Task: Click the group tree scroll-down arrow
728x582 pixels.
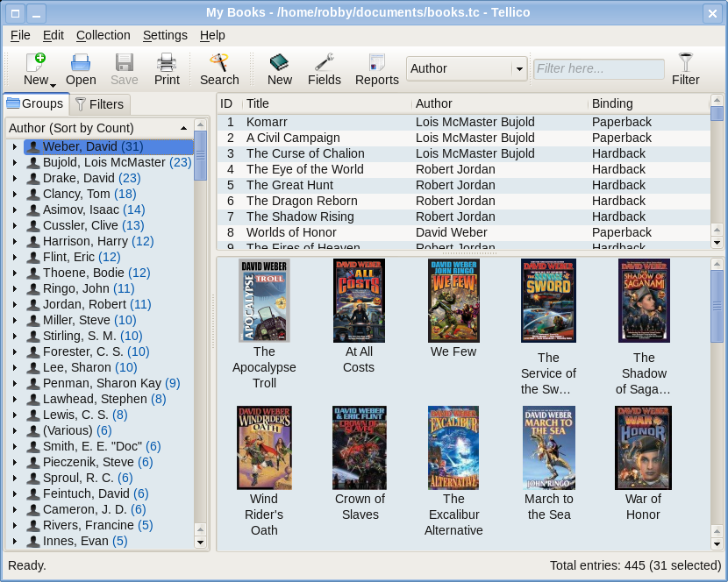Action: [201, 542]
